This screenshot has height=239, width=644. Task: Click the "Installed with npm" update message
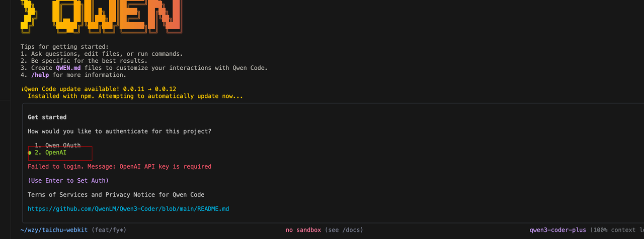135,96
